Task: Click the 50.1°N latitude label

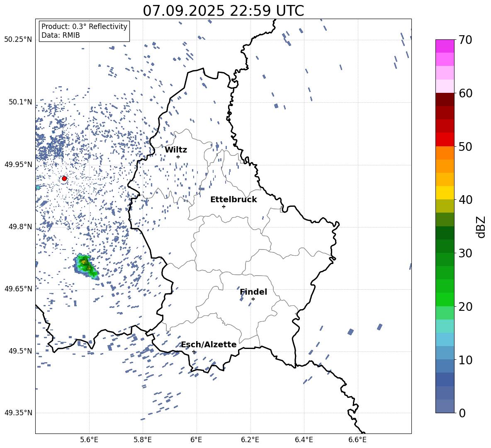Action: coord(20,102)
